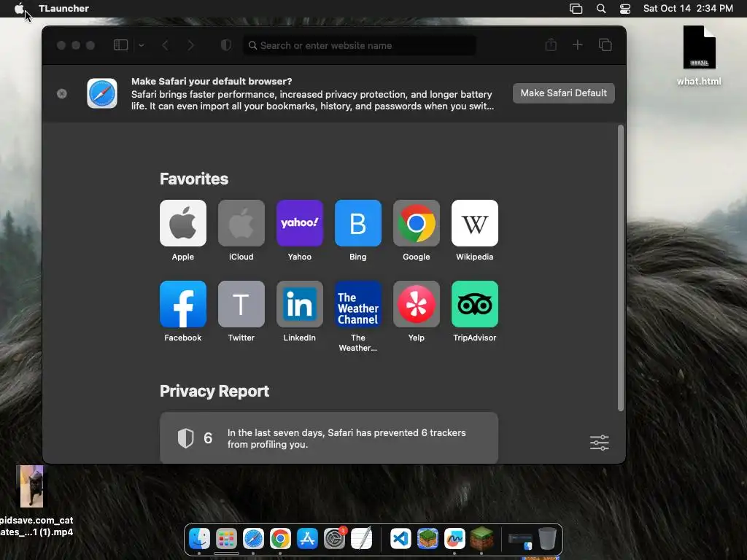Screen dimensions: 747x560
Task: Select the what.html desktop file
Action: [699, 55]
